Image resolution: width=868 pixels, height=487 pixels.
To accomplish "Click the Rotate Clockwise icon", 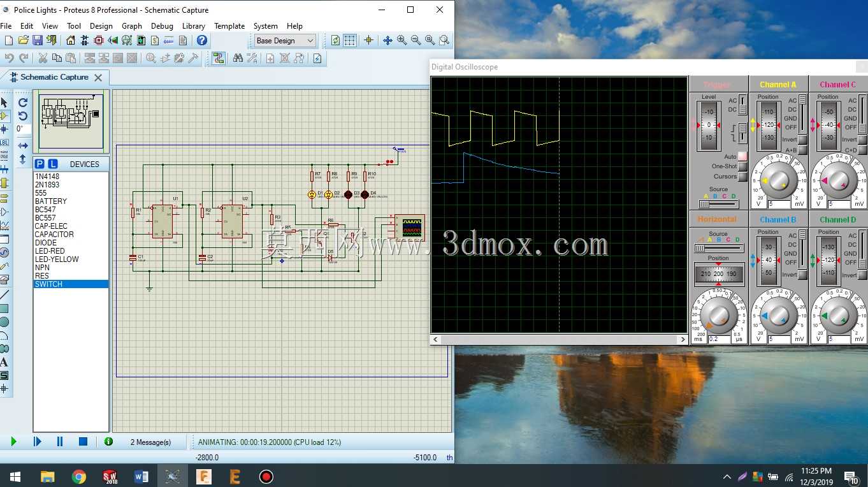I will click(23, 103).
